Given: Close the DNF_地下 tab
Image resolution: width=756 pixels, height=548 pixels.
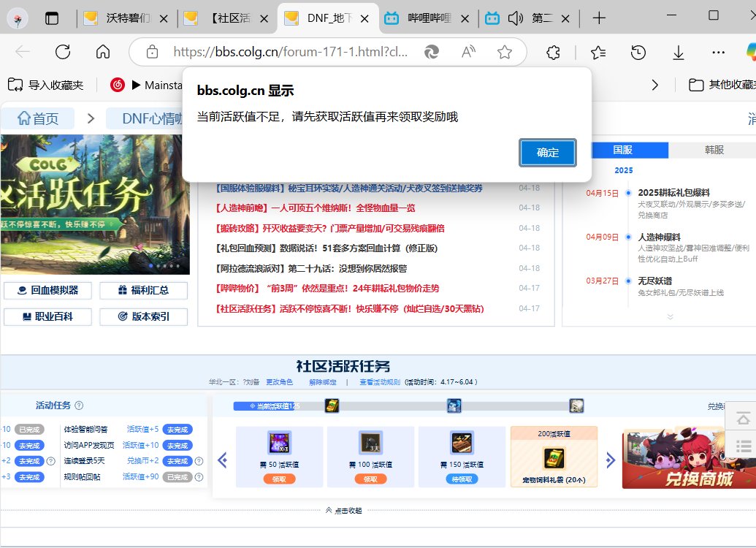Looking at the screenshot, I should (x=364, y=19).
